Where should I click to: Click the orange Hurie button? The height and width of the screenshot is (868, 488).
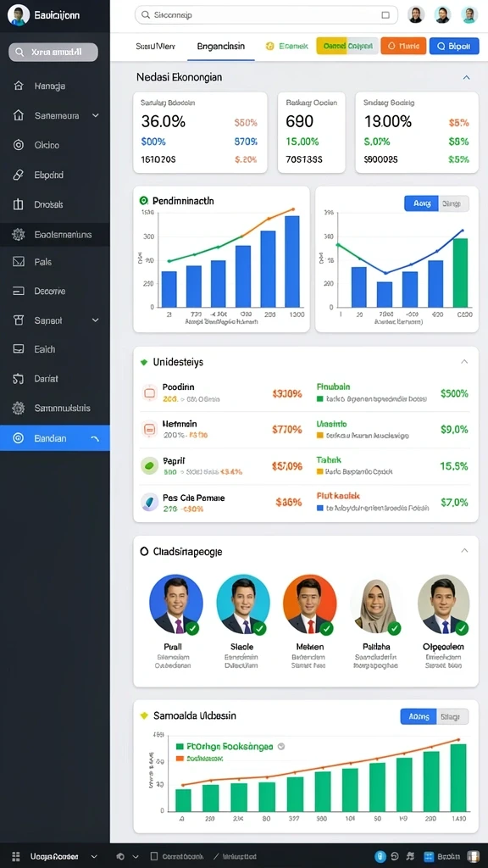click(403, 46)
